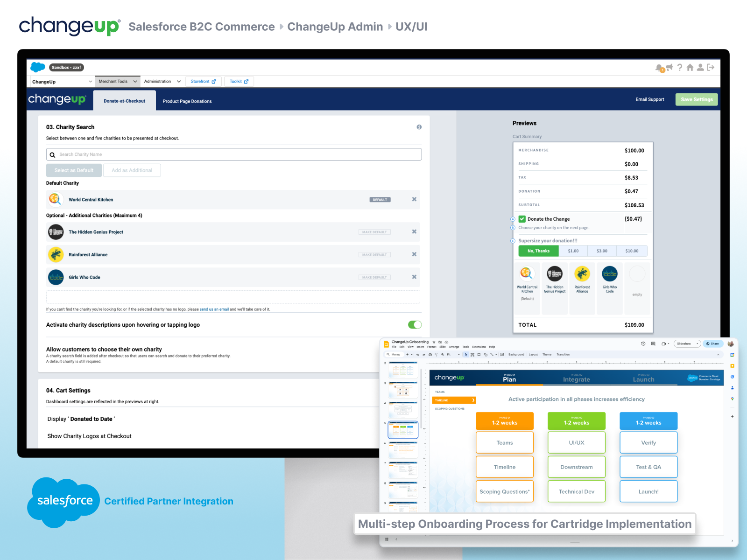This screenshot has width=747, height=560.
Task: Click the log out arrow icon
Action: coord(711,67)
